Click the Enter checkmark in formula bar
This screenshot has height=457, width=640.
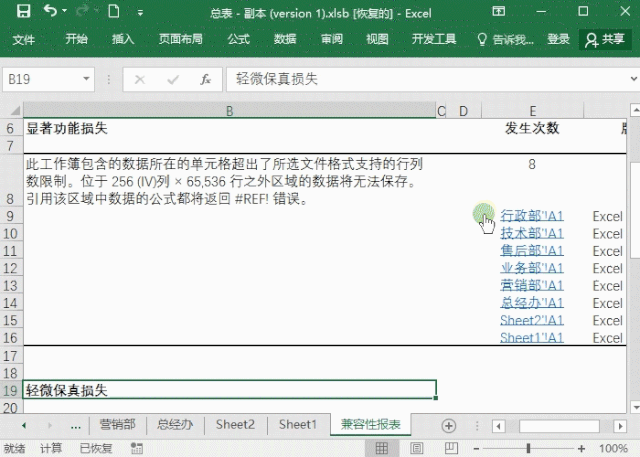(173, 79)
